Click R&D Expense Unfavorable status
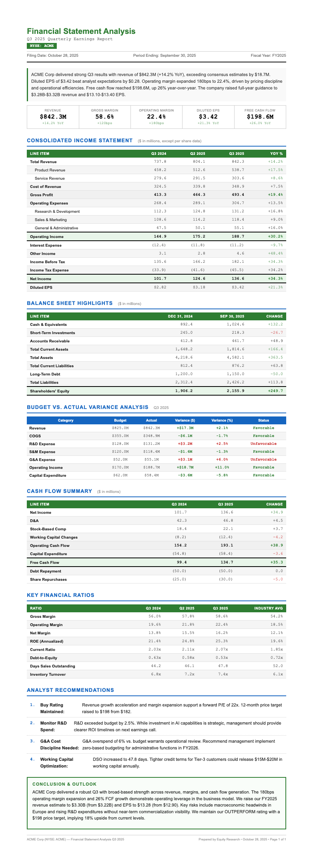313x868 pixels. (x=263, y=444)
